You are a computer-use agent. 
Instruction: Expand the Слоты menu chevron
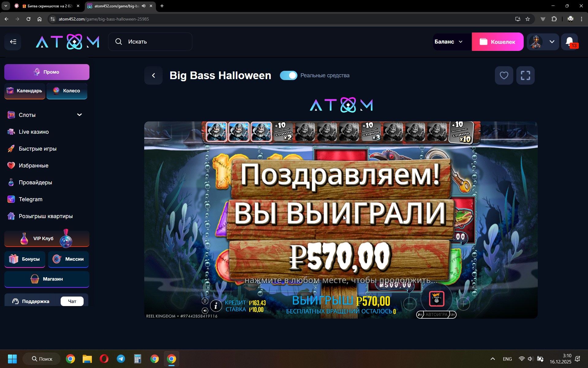pyautogui.click(x=79, y=115)
